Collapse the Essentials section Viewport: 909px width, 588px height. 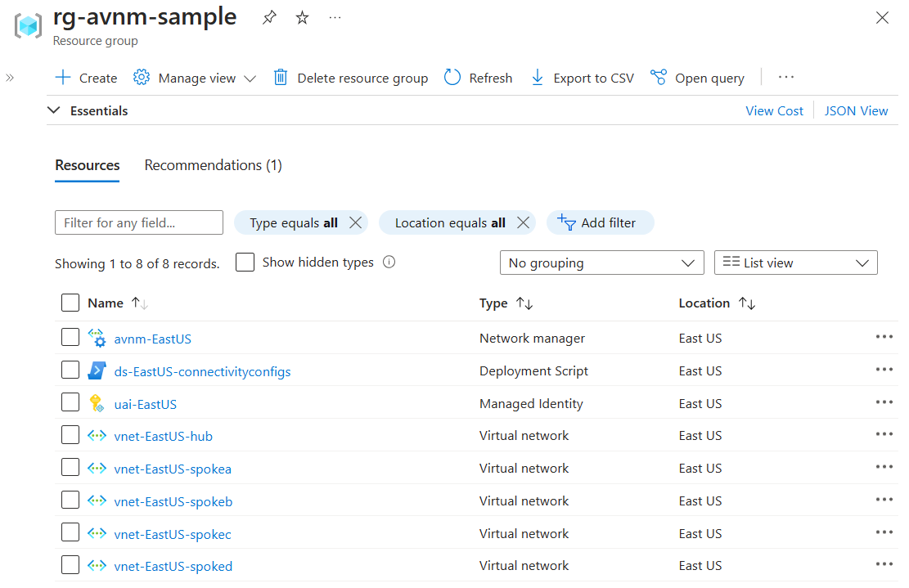[x=53, y=110]
